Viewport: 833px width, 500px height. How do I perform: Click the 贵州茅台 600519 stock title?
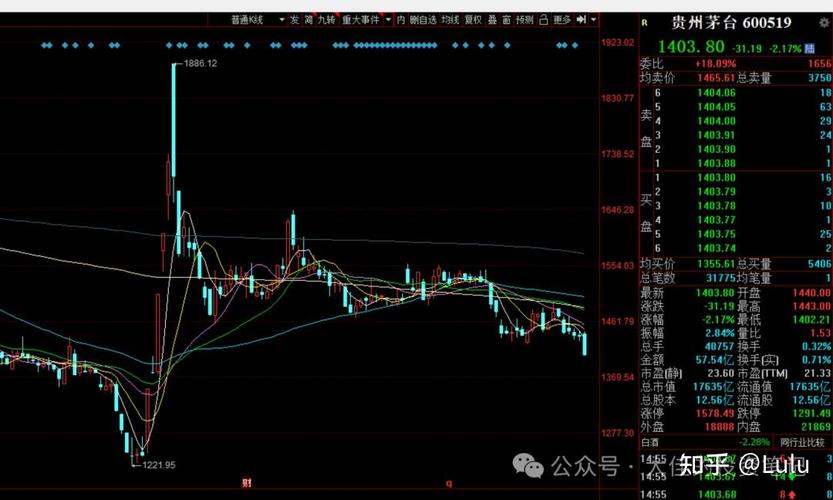731,23
